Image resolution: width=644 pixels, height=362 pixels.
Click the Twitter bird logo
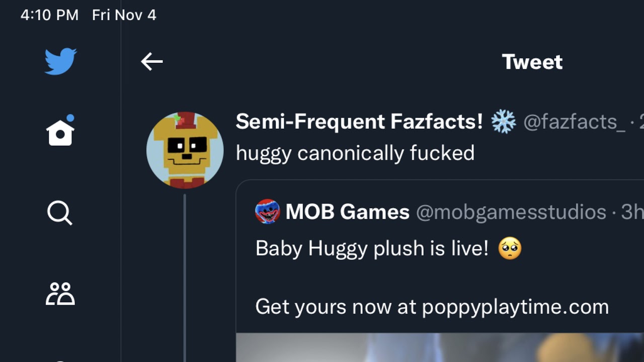tap(60, 61)
